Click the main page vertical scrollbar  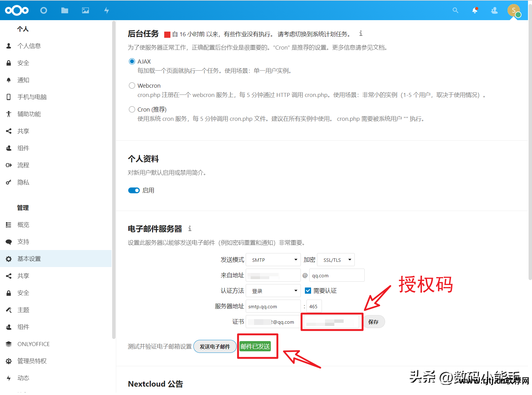[x=530, y=143]
